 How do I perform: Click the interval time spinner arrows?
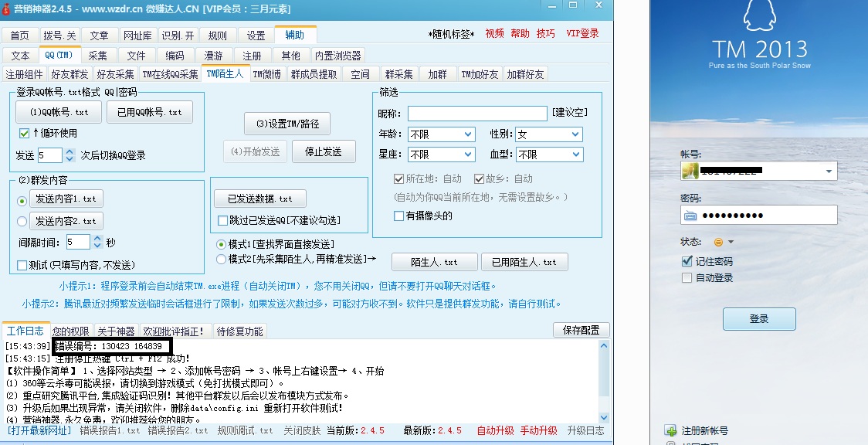97,242
